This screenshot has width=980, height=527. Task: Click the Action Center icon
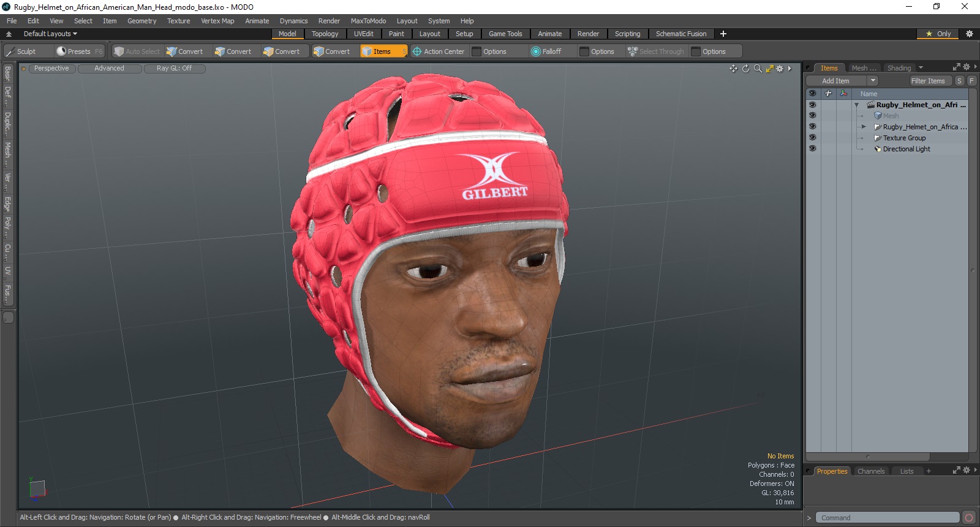click(x=417, y=51)
